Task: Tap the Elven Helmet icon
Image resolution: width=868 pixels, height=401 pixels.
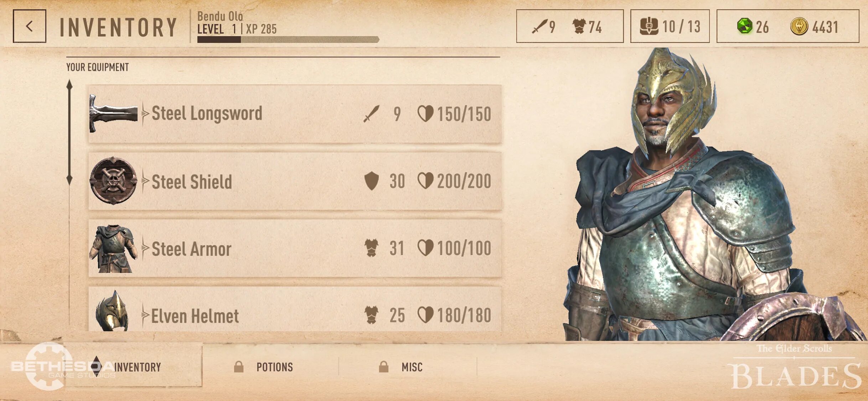Action: tap(112, 311)
